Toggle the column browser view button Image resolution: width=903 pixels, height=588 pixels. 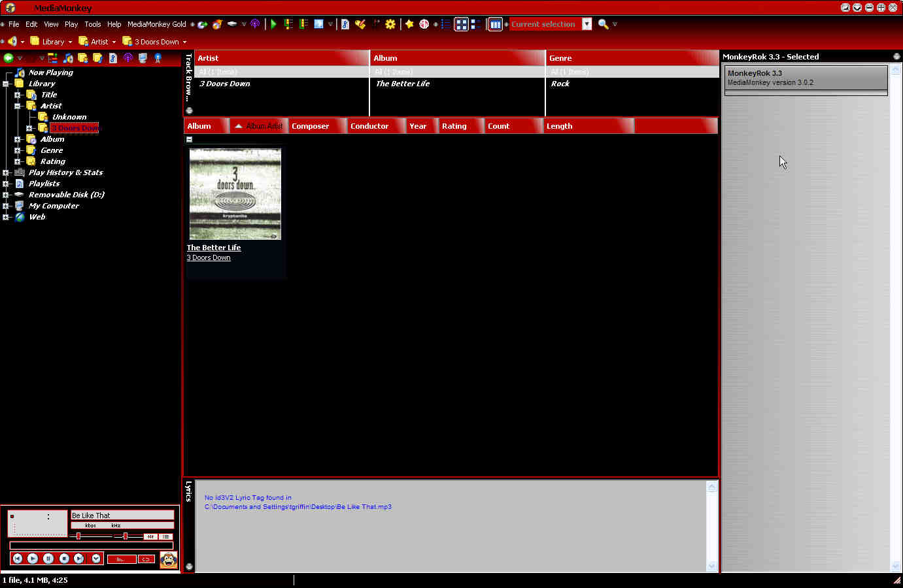point(496,24)
